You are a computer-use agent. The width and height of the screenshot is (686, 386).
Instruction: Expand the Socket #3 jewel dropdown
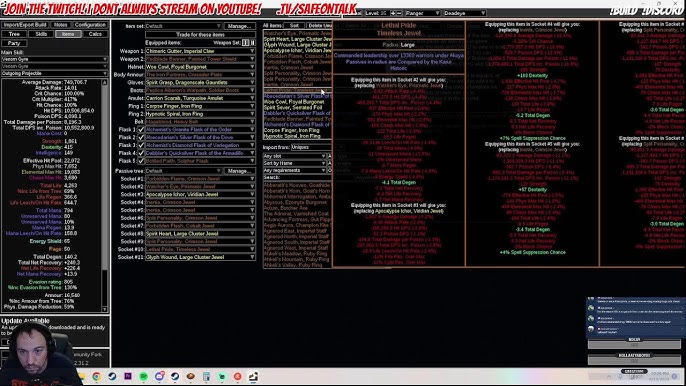[200, 194]
